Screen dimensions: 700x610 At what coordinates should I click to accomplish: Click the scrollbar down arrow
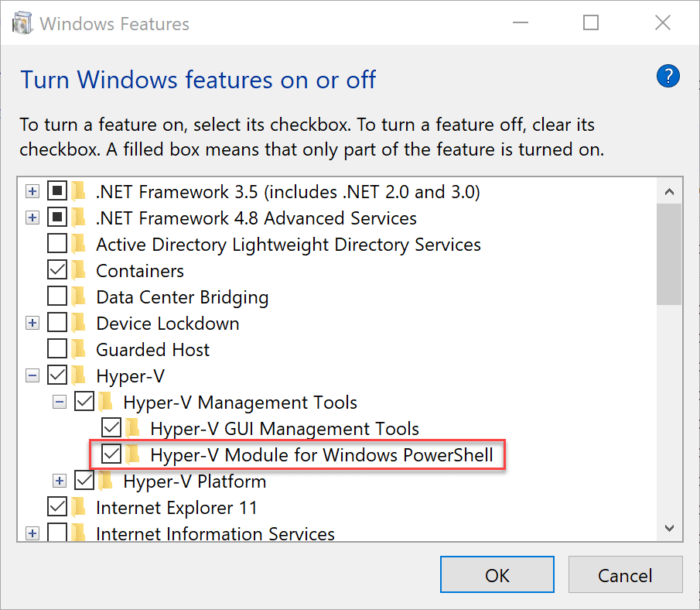[x=669, y=528]
